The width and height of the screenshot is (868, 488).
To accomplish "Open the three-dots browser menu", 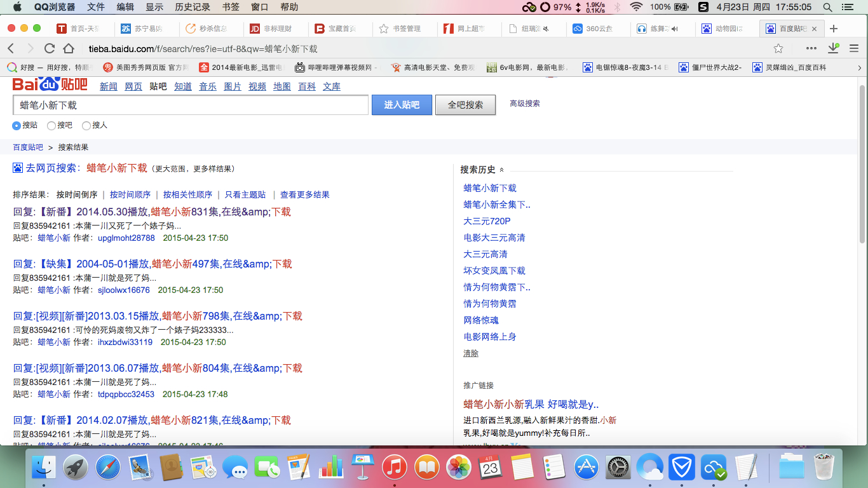I will click(x=811, y=48).
